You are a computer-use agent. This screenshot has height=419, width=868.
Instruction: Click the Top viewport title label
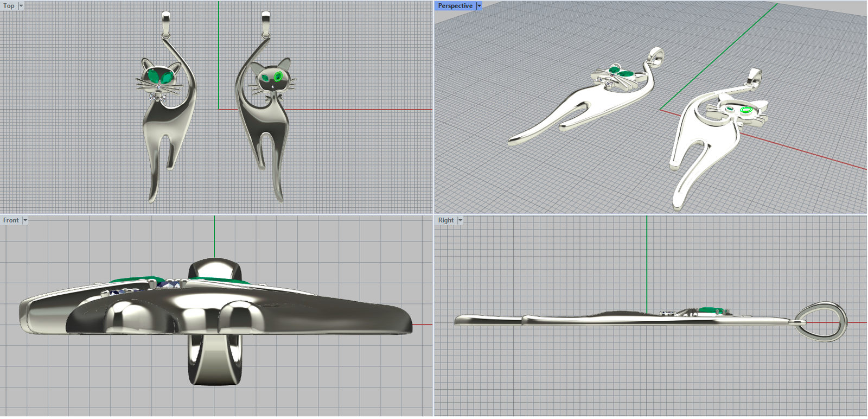click(9, 6)
